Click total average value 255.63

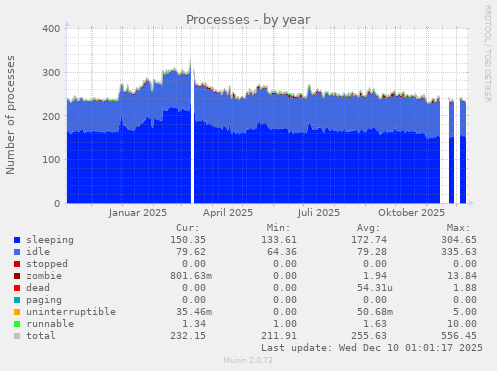369,336
